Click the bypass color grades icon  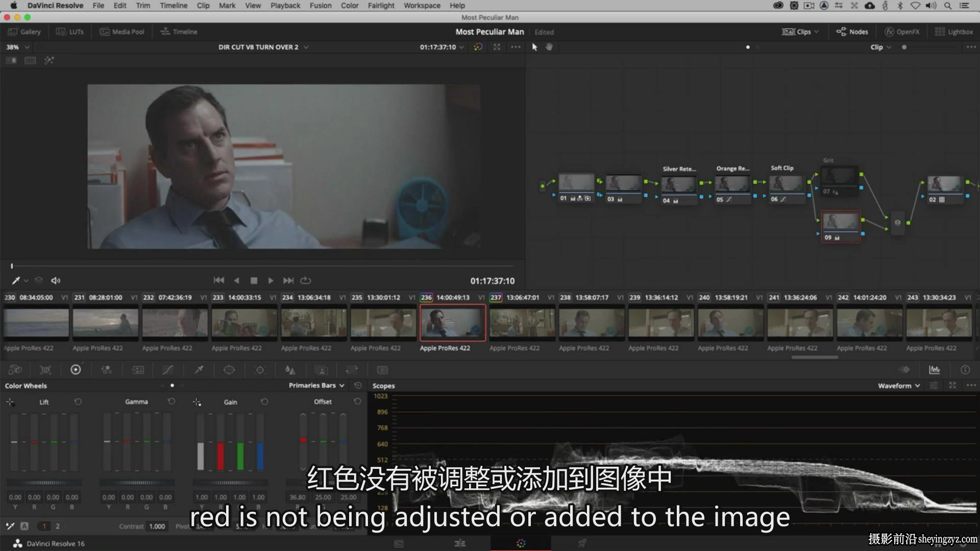pos(478,47)
